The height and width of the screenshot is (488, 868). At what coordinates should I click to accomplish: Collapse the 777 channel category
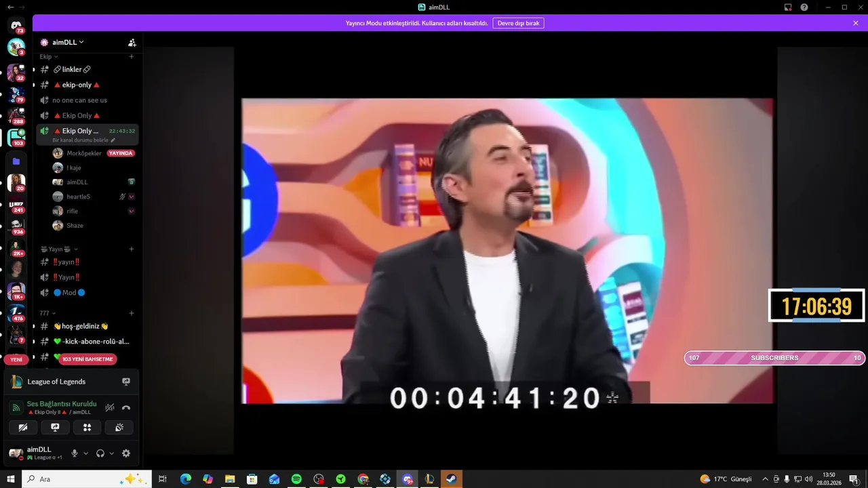[x=48, y=313]
